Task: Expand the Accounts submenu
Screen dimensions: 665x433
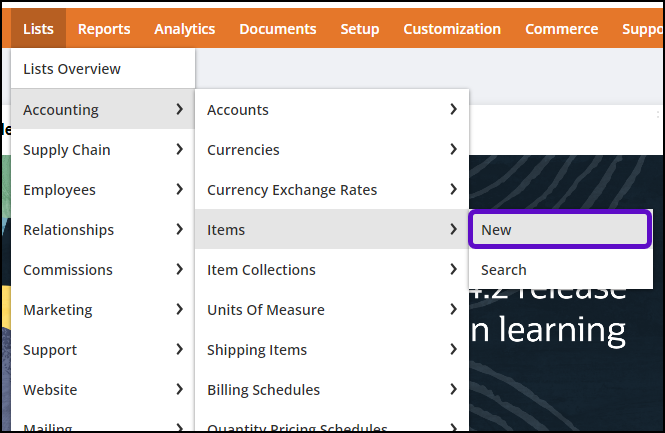Action: 331,110
